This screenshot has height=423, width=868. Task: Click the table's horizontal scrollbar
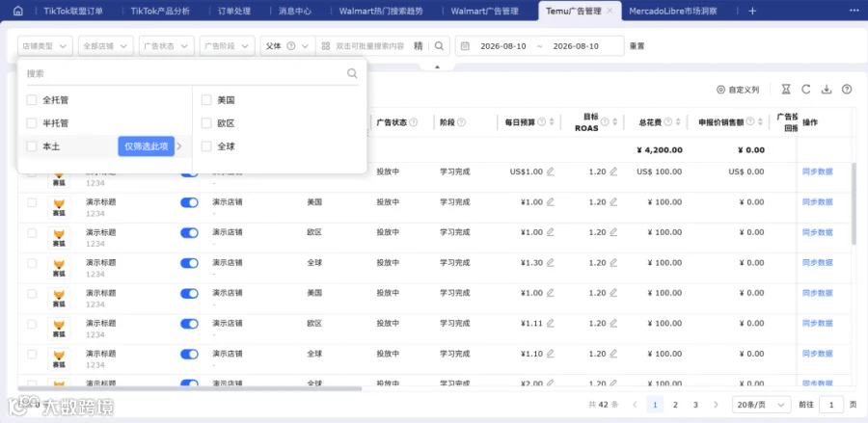[x=190, y=388]
